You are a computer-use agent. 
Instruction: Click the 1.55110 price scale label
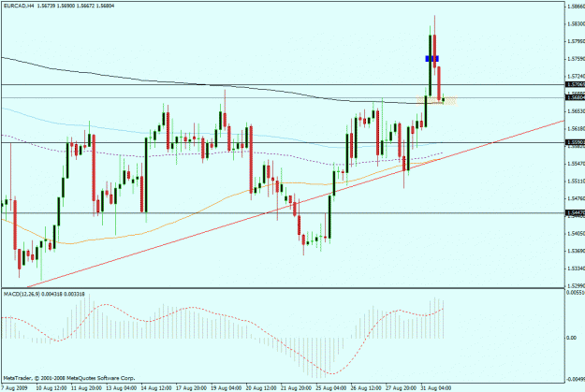[x=576, y=181]
